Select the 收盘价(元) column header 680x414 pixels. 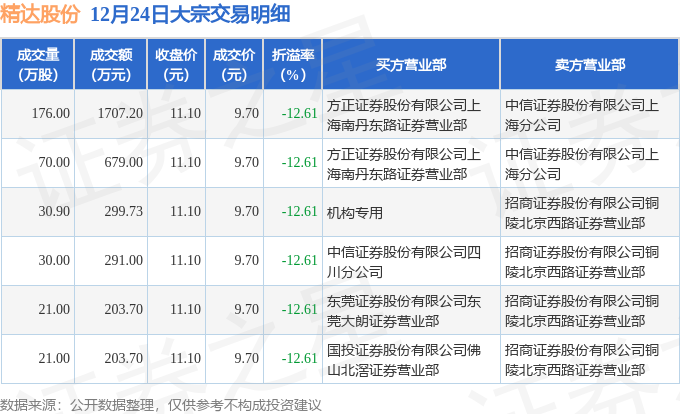coord(176,65)
